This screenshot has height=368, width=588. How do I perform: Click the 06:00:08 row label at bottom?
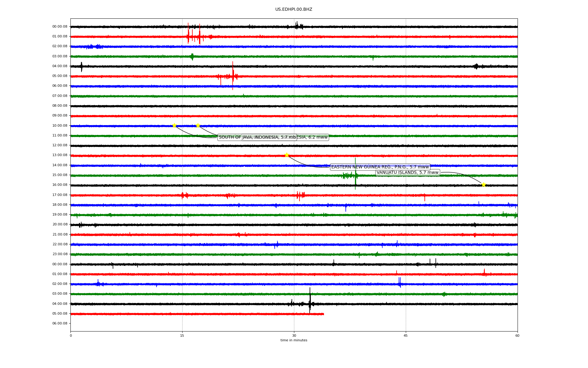pos(60,324)
